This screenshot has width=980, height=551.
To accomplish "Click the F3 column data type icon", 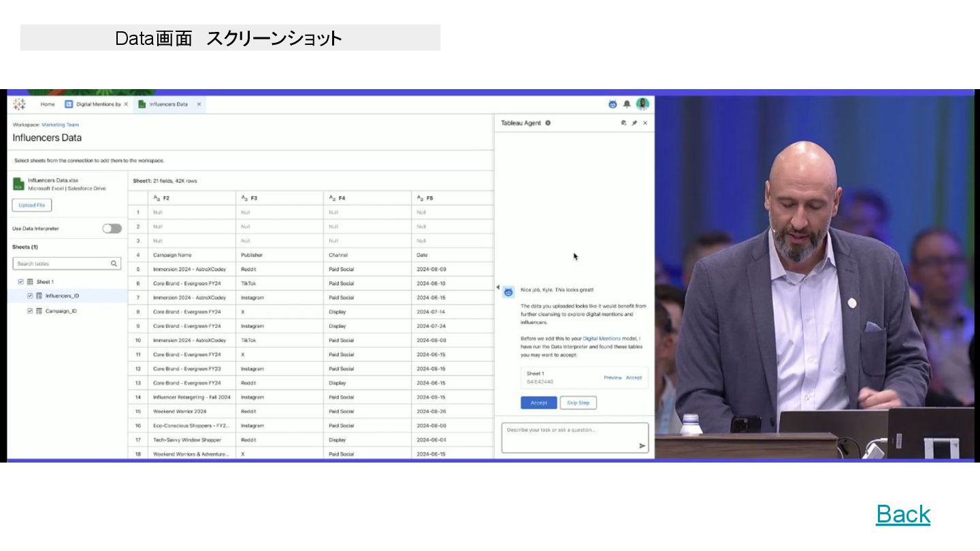I will pyautogui.click(x=244, y=199).
